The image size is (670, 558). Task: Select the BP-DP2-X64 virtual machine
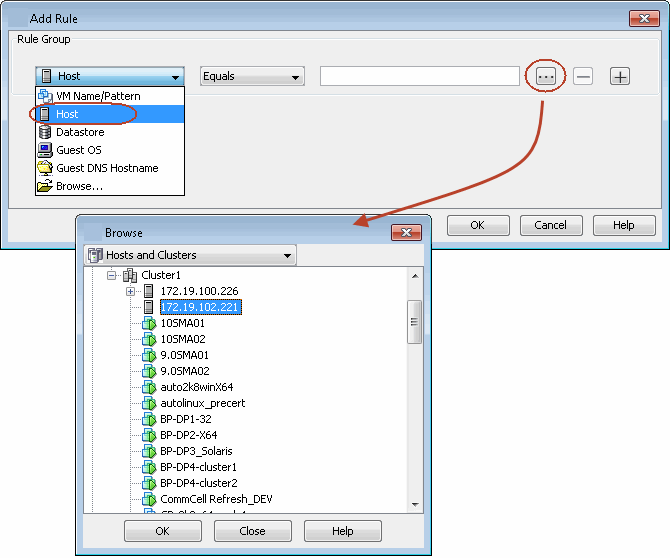[x=188, y=435]
